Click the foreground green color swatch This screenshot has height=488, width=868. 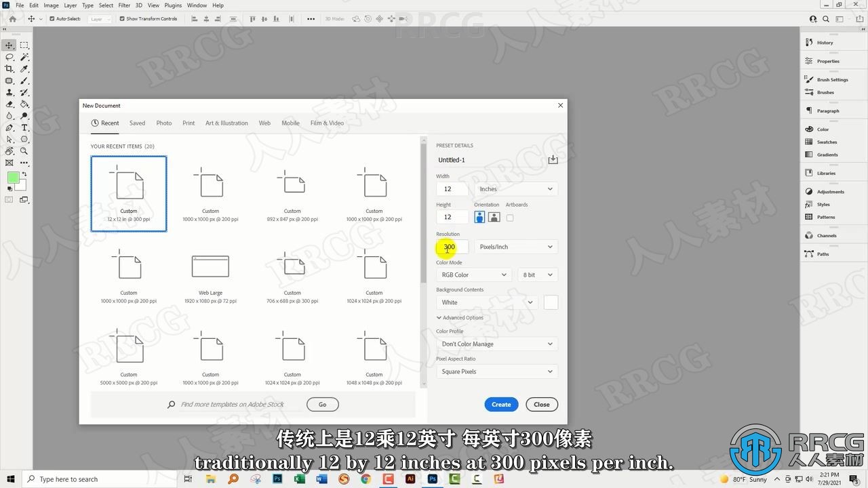(13, 178)
